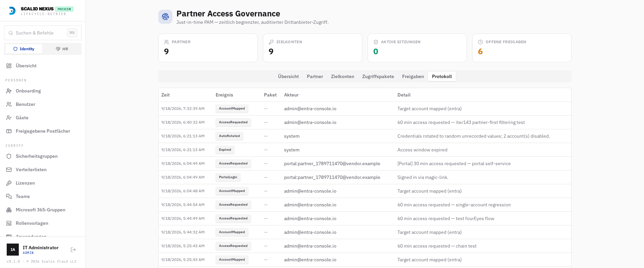Open the Freigaben tab
The image size is (644, 268).
[413, 76]
